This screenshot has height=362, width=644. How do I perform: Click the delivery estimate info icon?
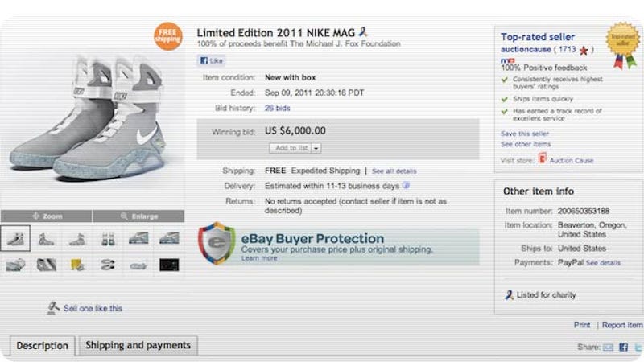tap(406, 186)
